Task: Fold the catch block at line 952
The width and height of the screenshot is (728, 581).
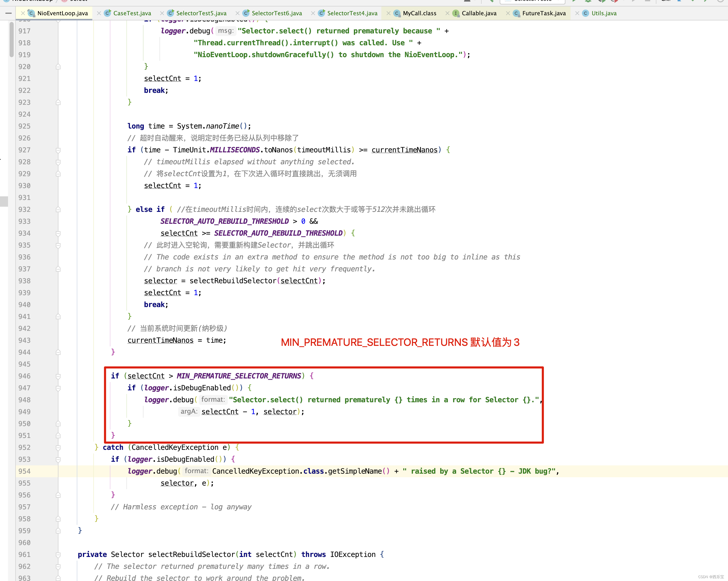Action: 58,448
